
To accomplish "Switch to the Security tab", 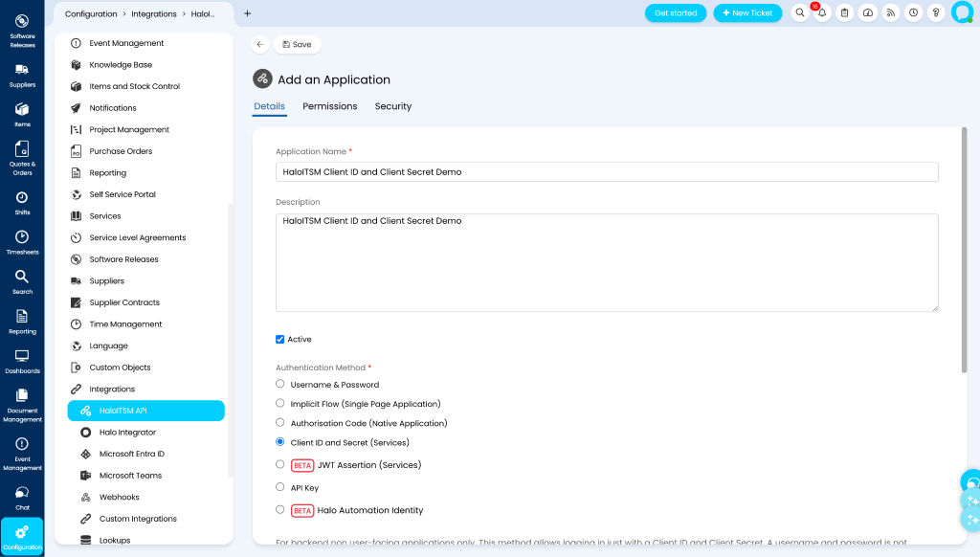I will coord(393,106).
